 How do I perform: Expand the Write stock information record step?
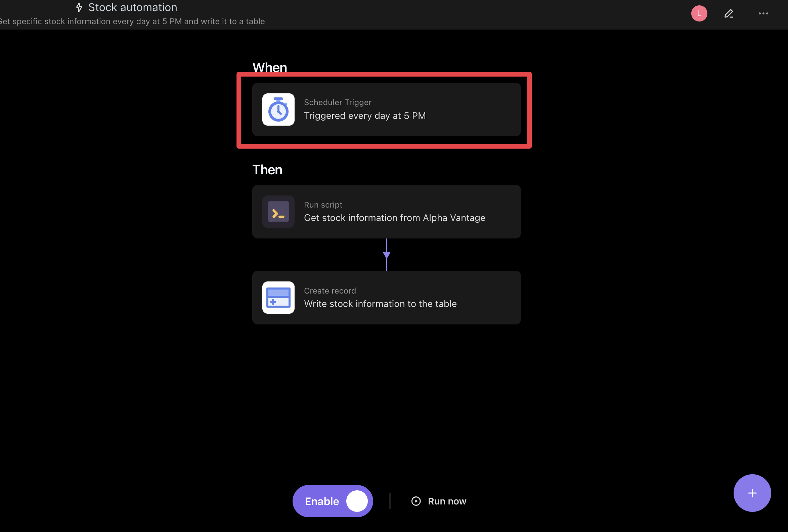386,297
